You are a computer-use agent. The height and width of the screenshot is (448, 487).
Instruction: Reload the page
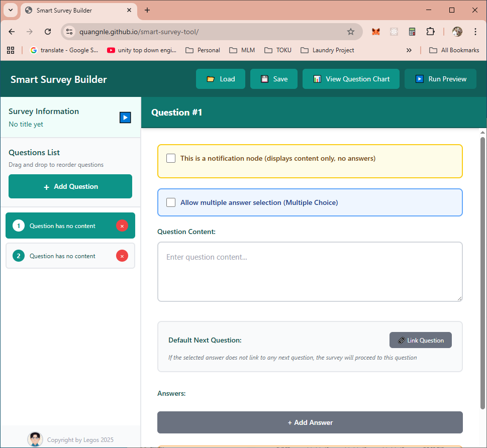click(48, 32)
